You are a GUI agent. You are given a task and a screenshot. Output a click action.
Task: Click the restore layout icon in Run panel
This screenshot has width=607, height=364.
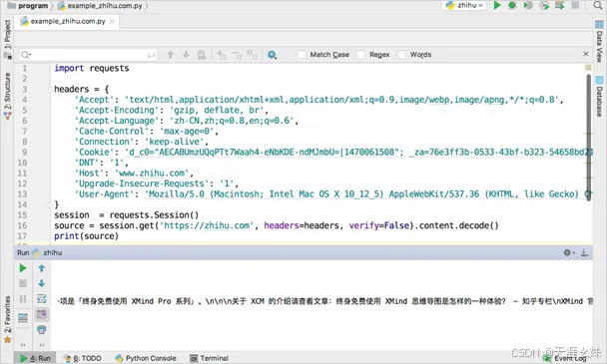pyautogui.click(x=23, y=318)
